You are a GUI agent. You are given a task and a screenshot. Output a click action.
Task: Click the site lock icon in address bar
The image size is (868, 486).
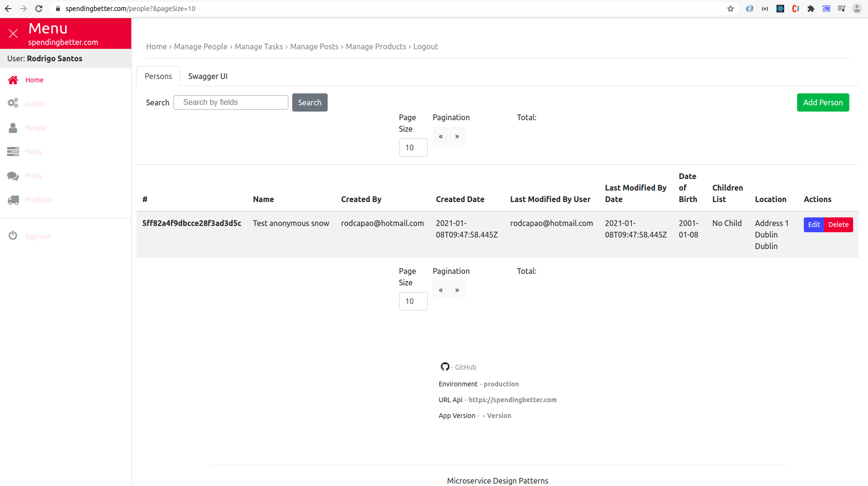click(58, 9)
